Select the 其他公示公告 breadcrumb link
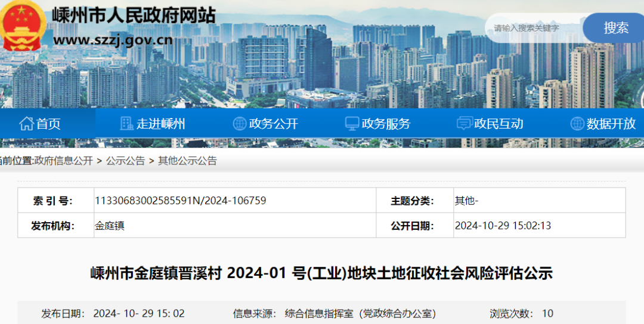This screenshot has width=644, height=324. coord(187,161)
